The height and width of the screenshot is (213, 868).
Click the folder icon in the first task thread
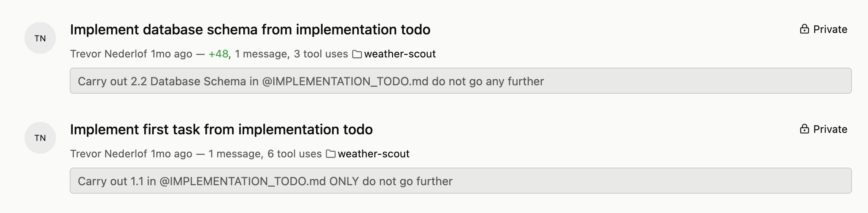[331, 154]
